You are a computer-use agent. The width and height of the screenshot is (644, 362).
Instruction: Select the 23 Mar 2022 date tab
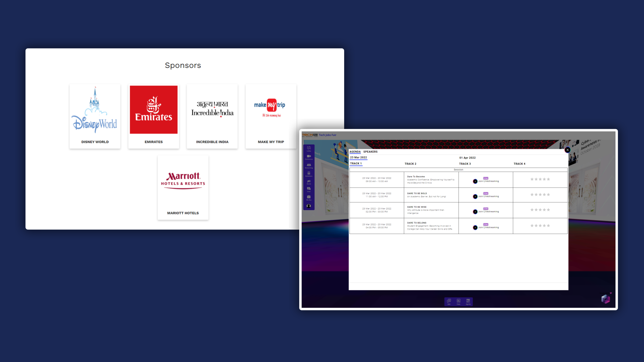(x=359, y=158)
